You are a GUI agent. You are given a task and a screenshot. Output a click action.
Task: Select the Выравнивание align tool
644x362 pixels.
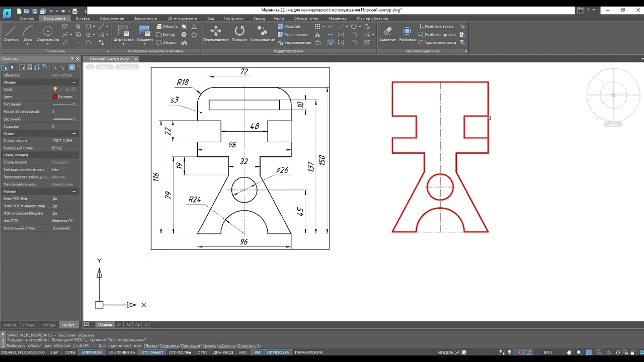pos(294,43)
